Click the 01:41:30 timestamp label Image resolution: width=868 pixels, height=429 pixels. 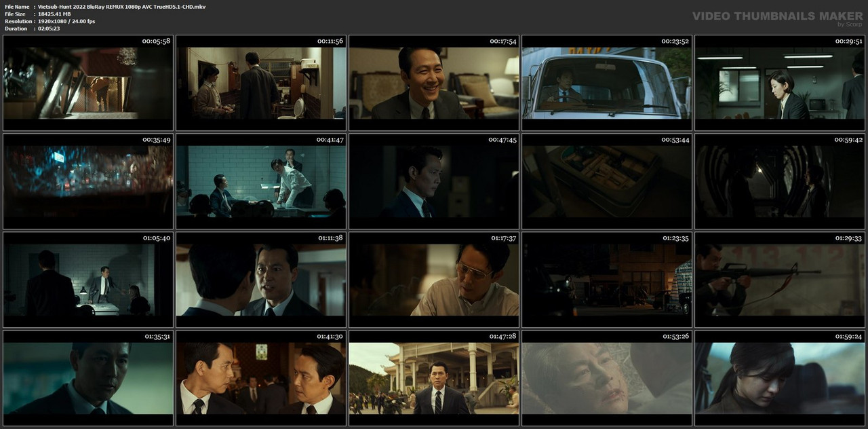[330, 337]
